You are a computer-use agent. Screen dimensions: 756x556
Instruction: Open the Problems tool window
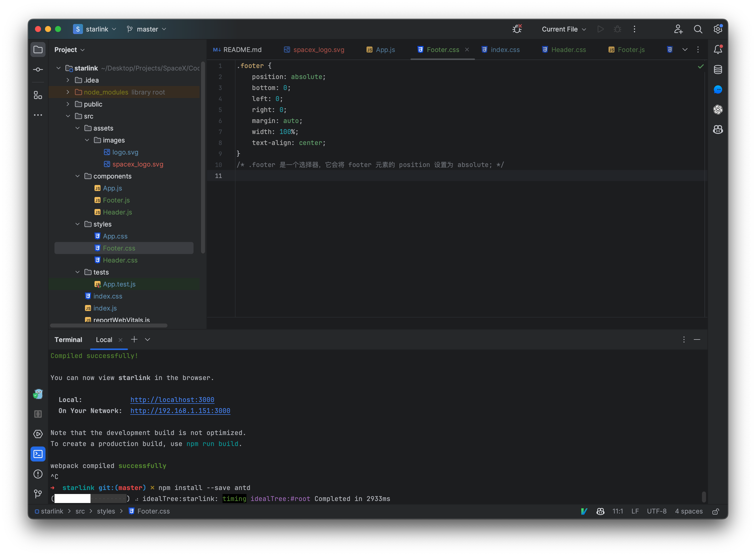click(x=38, y=474)
